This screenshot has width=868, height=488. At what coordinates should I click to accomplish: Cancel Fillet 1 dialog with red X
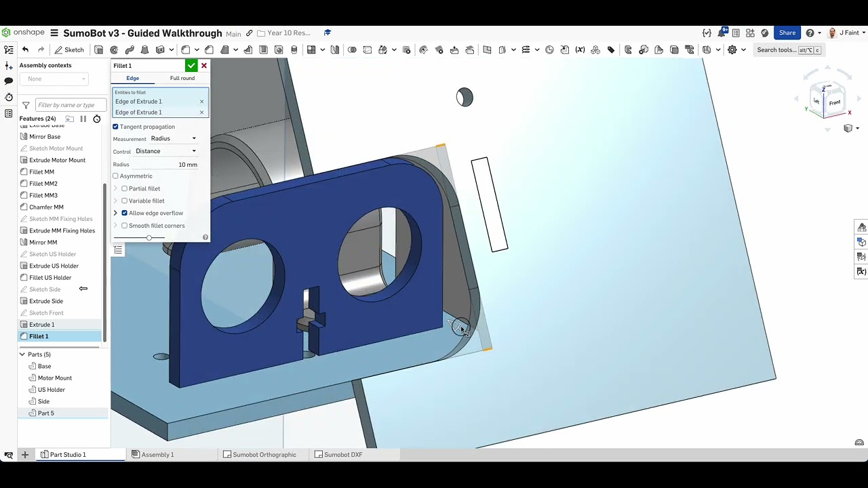coord(203,66)
